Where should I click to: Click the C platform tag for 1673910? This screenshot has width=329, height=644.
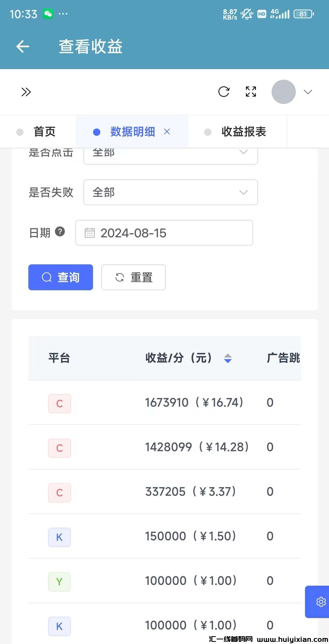pyautogui.click(x=60, y=403)
